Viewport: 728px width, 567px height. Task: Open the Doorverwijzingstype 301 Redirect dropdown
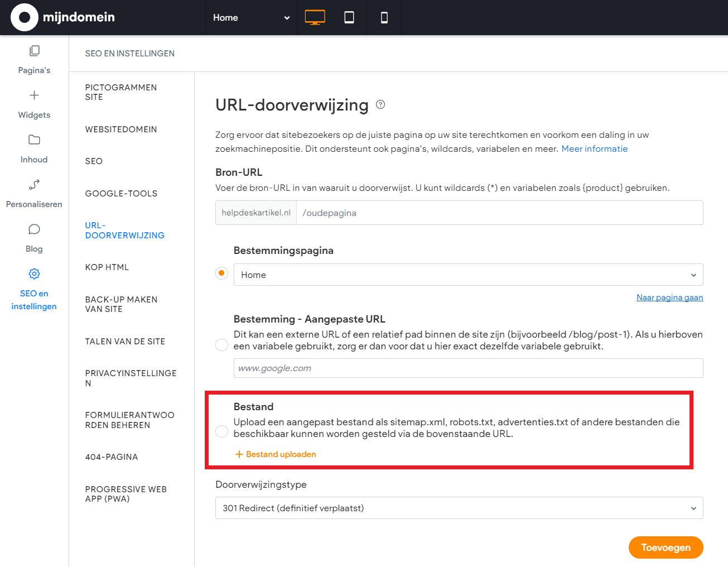(459, 508)
